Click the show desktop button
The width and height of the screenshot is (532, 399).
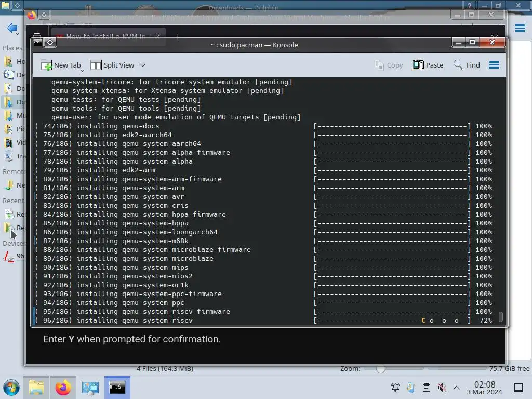(x=518, y=388)
